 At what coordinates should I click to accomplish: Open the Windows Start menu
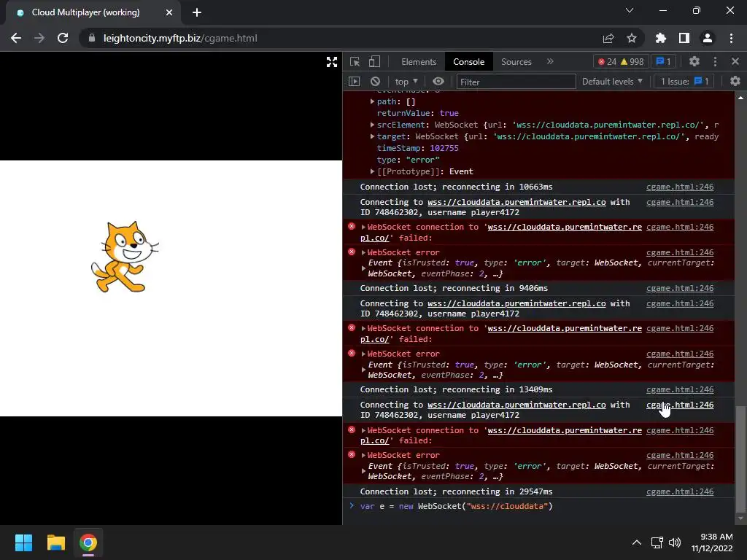click(x=23, y=542)
